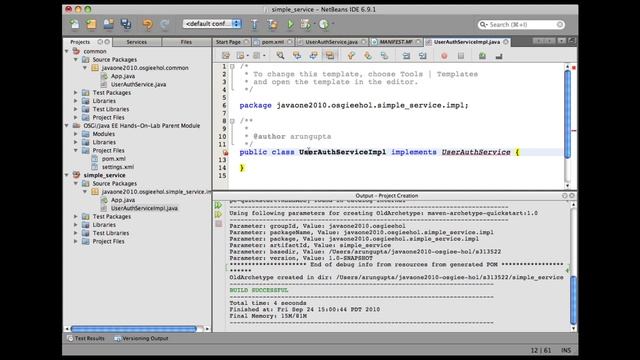Expand Test Packages under simple_service

[76, 216]
